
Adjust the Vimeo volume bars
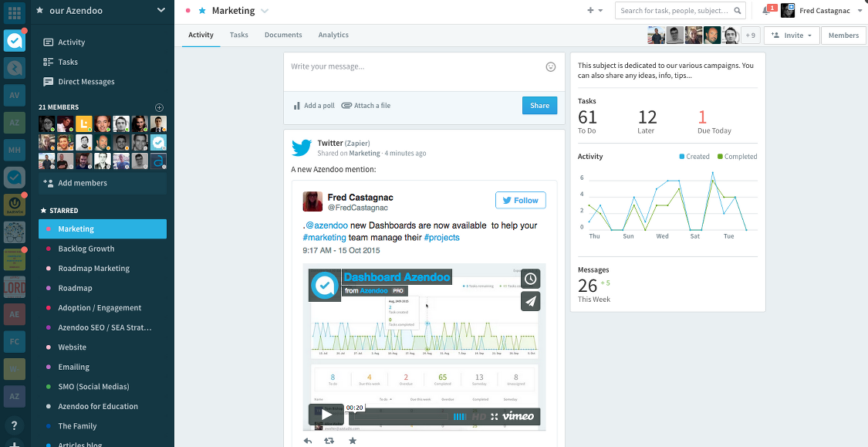pyautogui.click(x=460, y=417)
